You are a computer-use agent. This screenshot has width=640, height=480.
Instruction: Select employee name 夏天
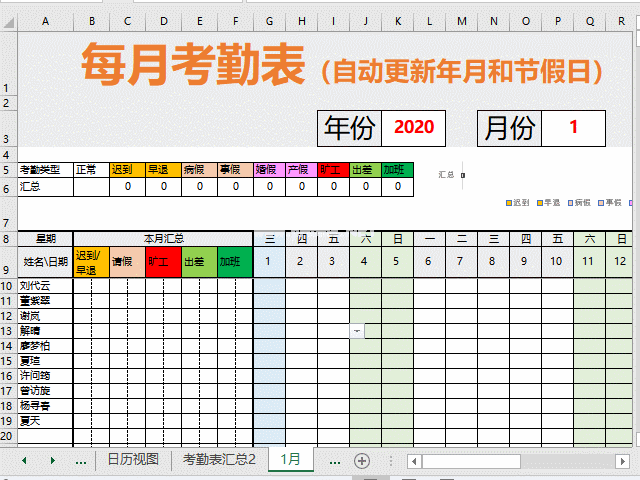45,421
